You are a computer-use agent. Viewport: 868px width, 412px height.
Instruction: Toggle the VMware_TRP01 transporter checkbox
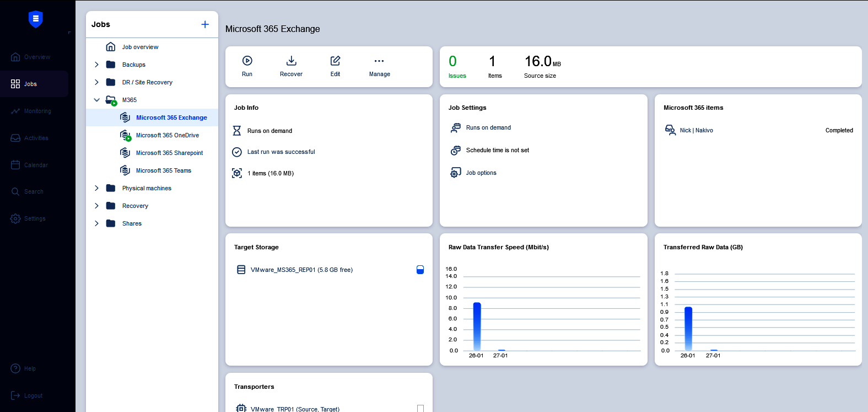tap(420, 409)
